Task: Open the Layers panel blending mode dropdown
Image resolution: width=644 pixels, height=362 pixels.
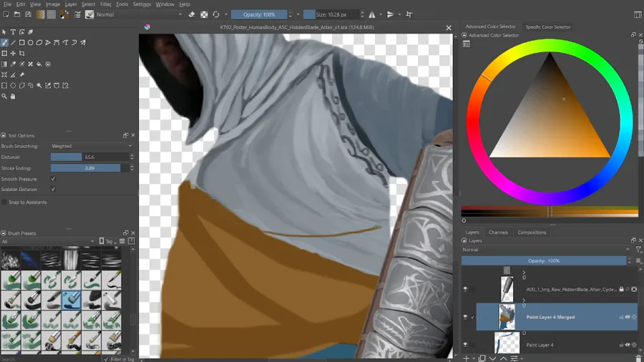Action: pos(546,250)
